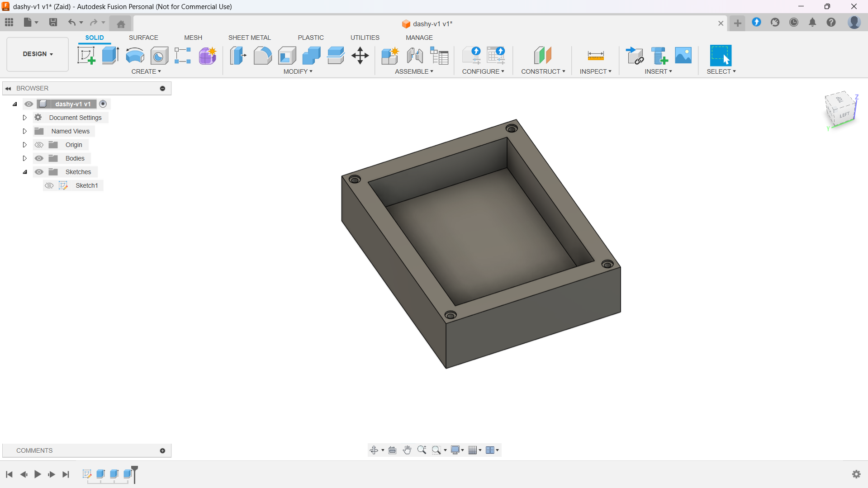Screen dimensions: 868x488
Task: Open the CREATE dropdown menu
Action: click(x=146, y=71)
